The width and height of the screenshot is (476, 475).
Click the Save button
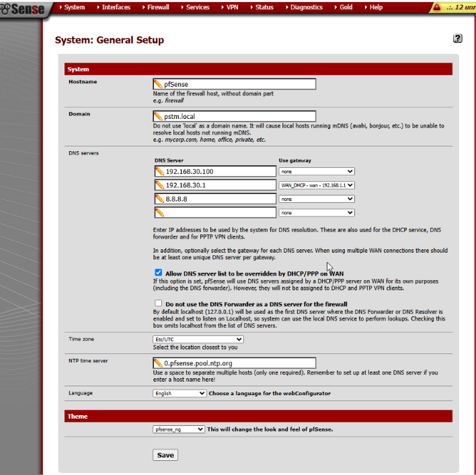[x=165, y=455]
